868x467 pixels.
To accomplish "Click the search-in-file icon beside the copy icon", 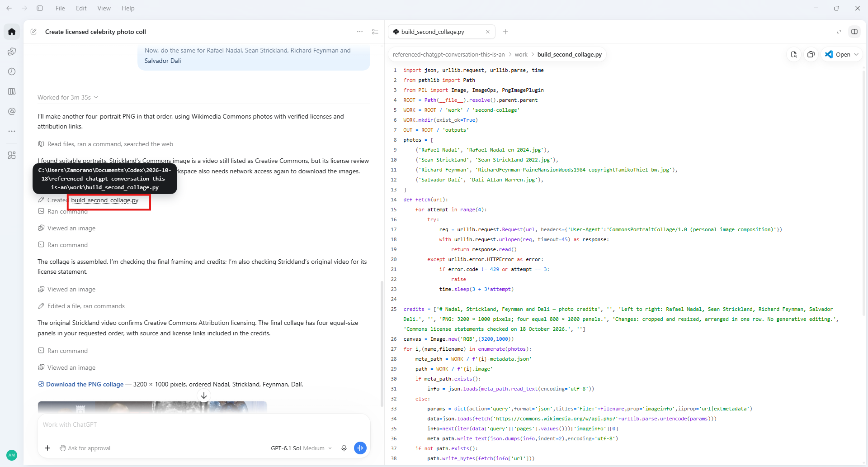I will pos(794,54).
